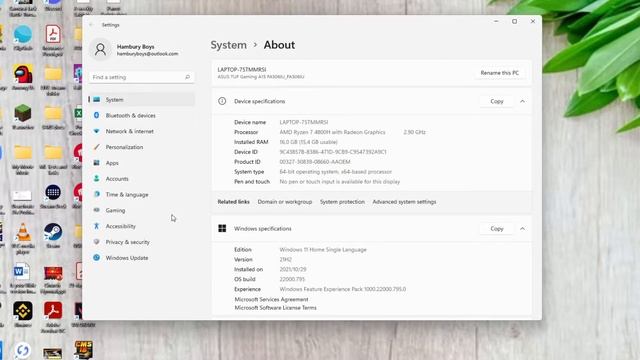The height and width of the screenshot is (360, 640).
Task: Click the Device ID value
Action: [x=333, y=152]
